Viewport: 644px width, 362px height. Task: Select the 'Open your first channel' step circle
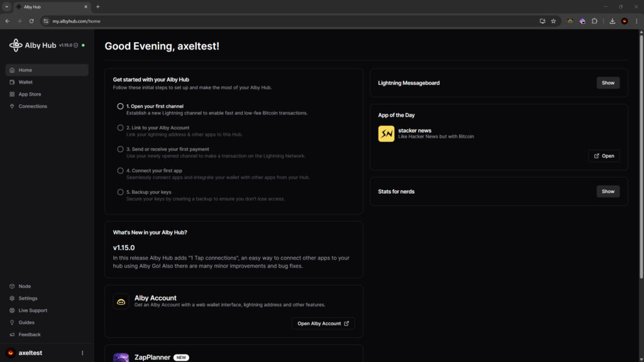[x=120, y=106]
